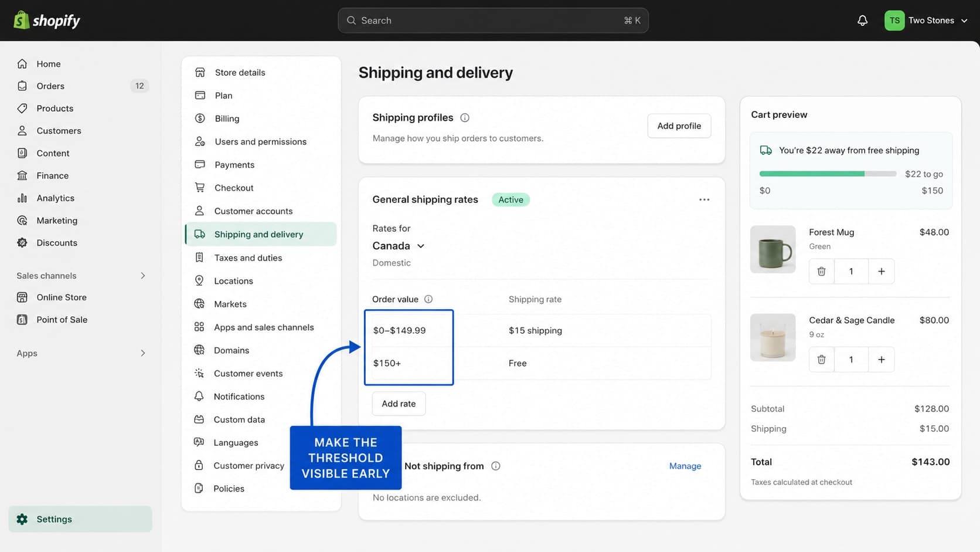
Task: Click the Cedar & Sage Candle thumbnail
Action: click(773, 337)
